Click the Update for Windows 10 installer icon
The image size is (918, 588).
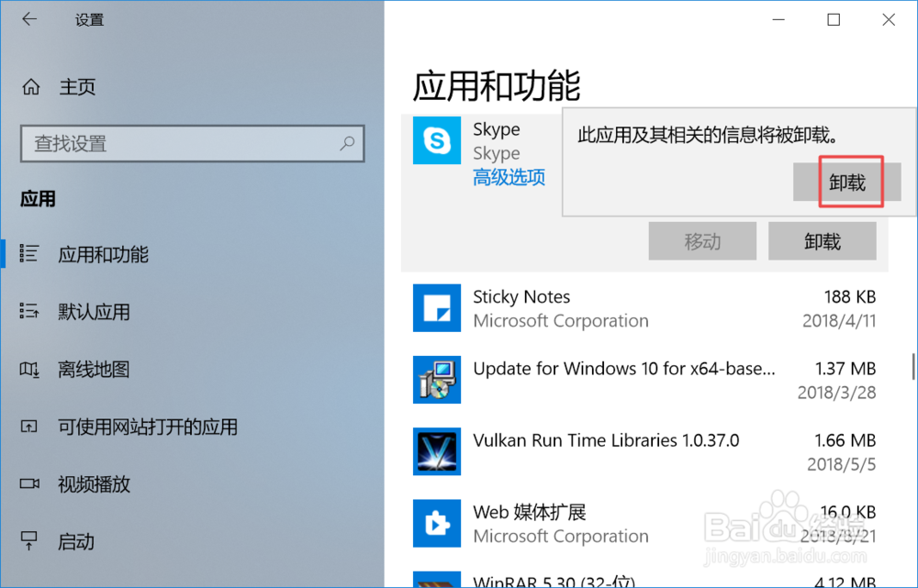tap(437, 380)
